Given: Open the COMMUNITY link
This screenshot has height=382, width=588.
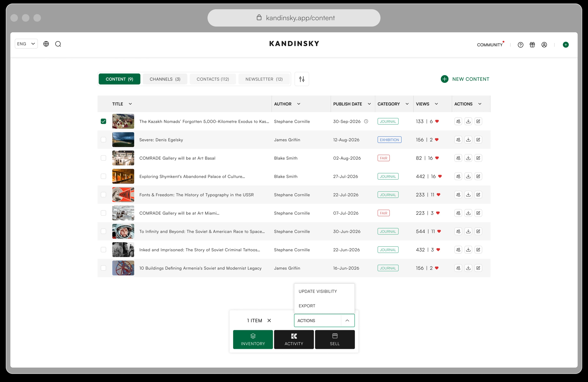Looking at the screenshot, I should 490,45.
